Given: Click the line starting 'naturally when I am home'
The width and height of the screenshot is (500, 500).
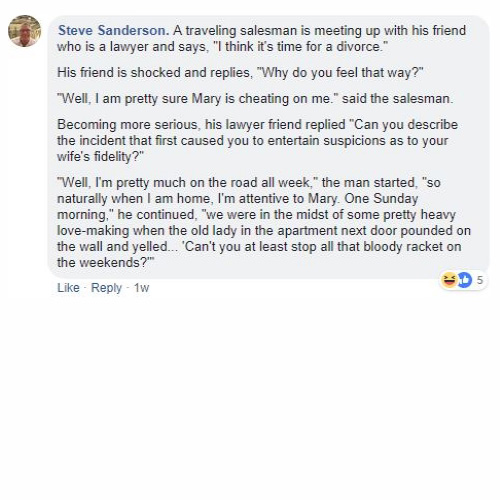Looking at the screenshot, I should (237, 199).
